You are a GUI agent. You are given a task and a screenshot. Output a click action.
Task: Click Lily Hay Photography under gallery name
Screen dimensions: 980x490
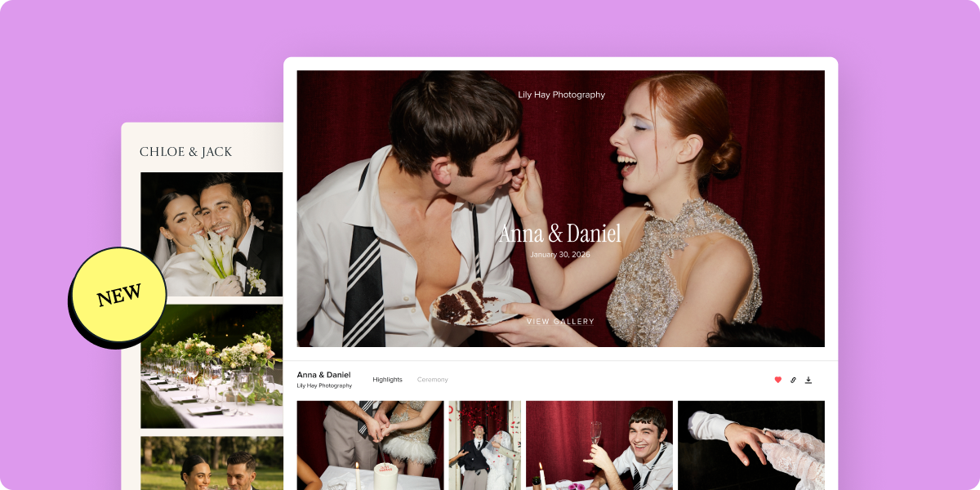[324, 385]
